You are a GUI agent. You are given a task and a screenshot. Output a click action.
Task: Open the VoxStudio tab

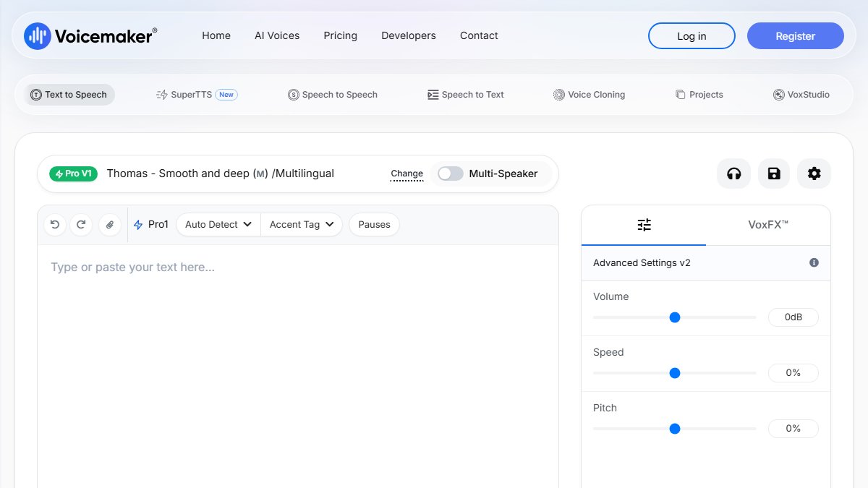tap(801, 95)
